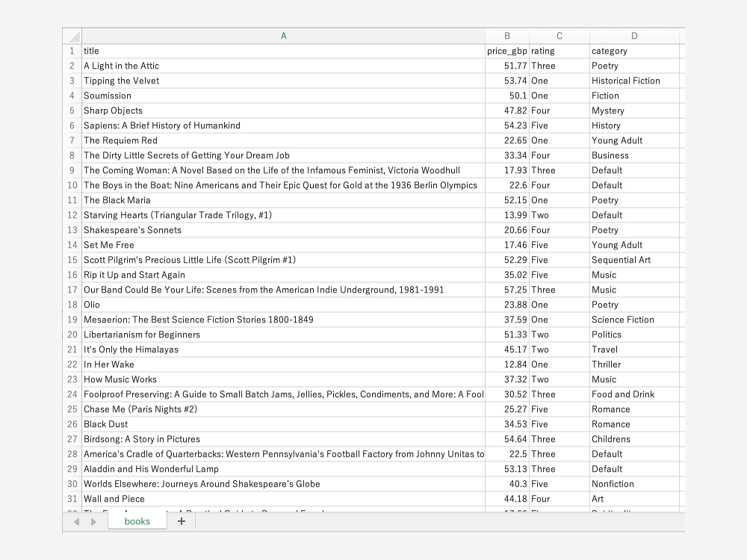Click cell 'Set Me Free'

coord(283,245)
